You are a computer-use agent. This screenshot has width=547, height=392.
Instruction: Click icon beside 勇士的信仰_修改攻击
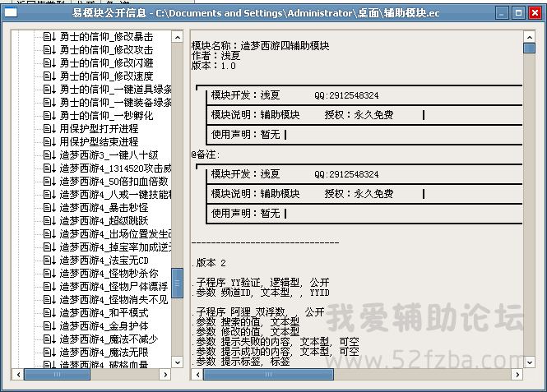click(x=49, y=50)
